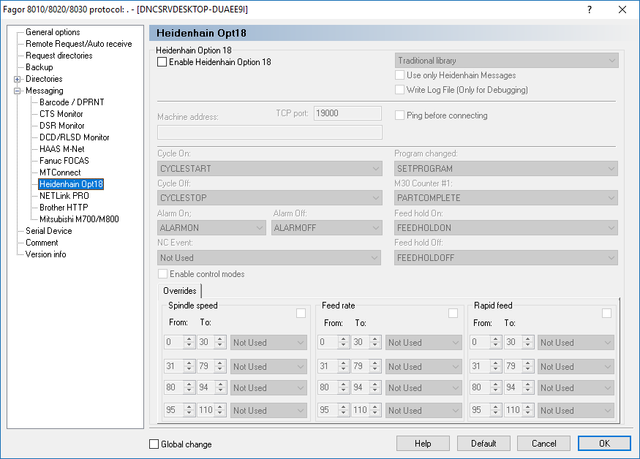The image size is (640, 459).
Task: Enable Heidenhain Option 18 checkbox
Action: pos(162,62)
